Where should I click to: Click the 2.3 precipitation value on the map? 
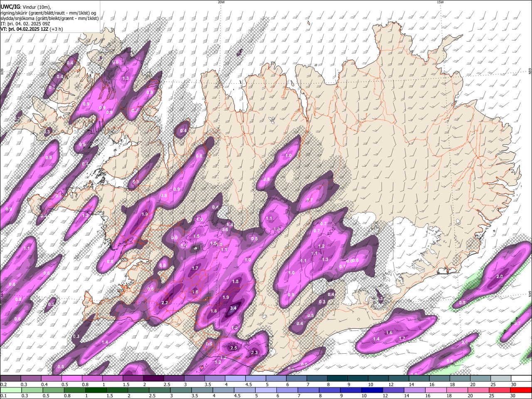tap(254, 352)
